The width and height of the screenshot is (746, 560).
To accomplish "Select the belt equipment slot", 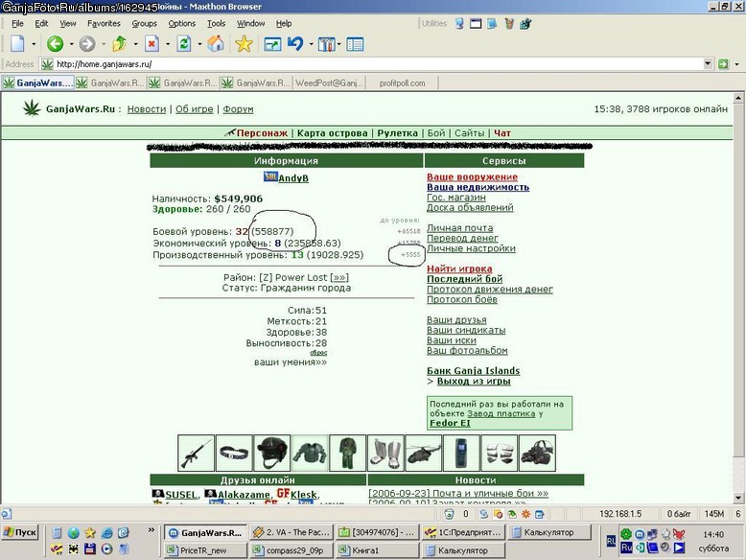I will [x=234, y=453].
